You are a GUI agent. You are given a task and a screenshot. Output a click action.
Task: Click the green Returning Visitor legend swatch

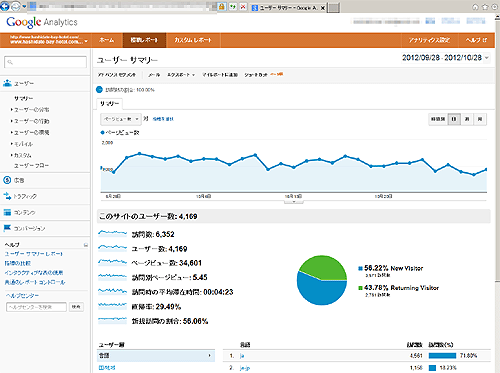click(x=360, y=288)
